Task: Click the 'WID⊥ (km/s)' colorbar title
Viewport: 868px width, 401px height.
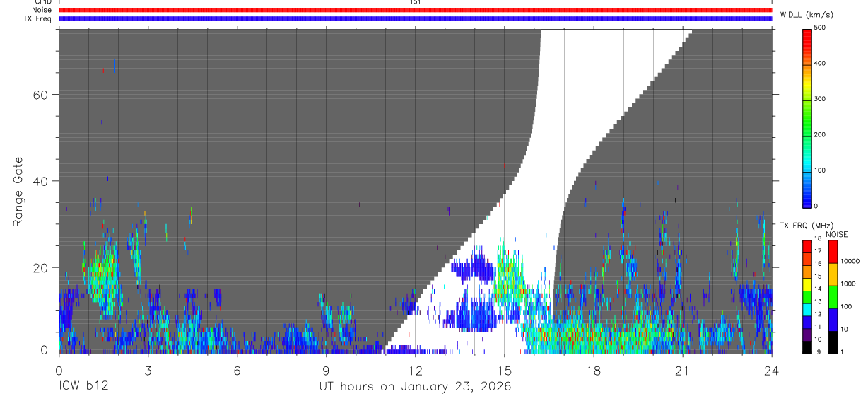Action: pos(805,14)
